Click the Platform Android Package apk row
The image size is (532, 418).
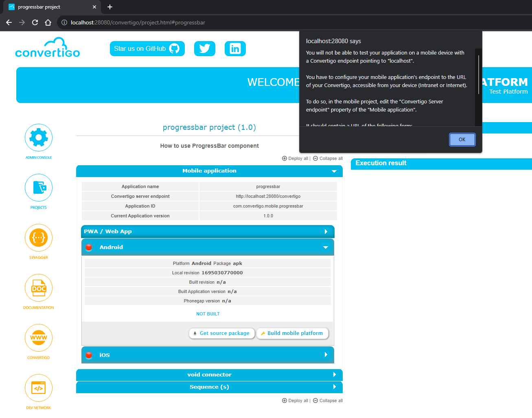(208, 263)
